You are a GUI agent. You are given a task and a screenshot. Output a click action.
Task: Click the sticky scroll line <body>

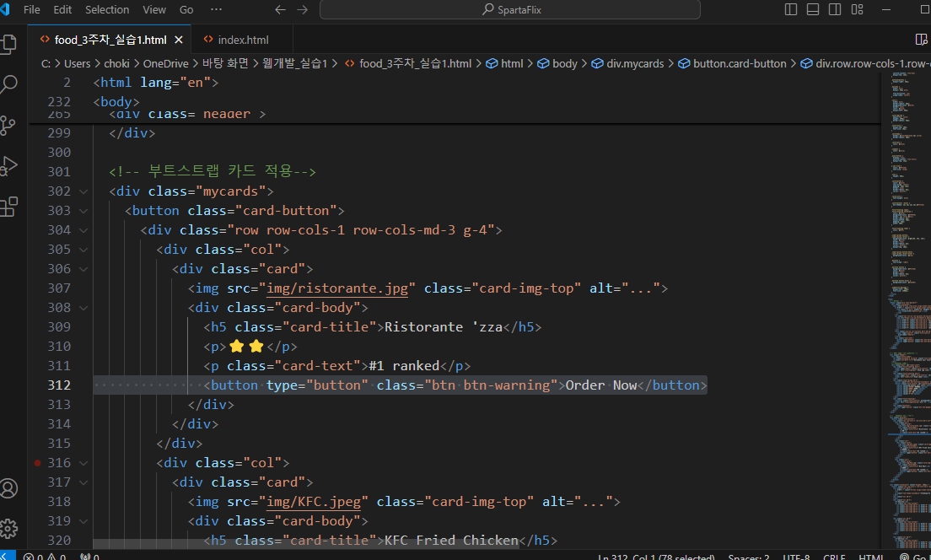tap(116, 101)
